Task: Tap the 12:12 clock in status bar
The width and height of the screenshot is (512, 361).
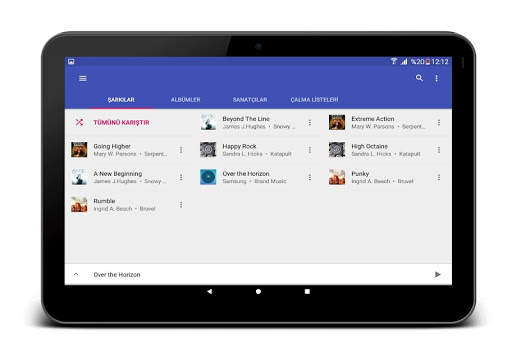Action: click(x=440, y=62)
